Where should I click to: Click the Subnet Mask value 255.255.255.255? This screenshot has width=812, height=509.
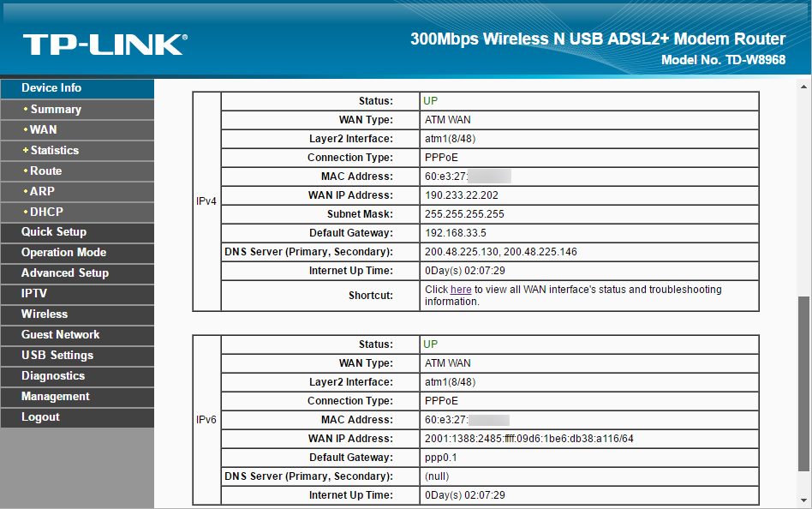coord(464,214)
